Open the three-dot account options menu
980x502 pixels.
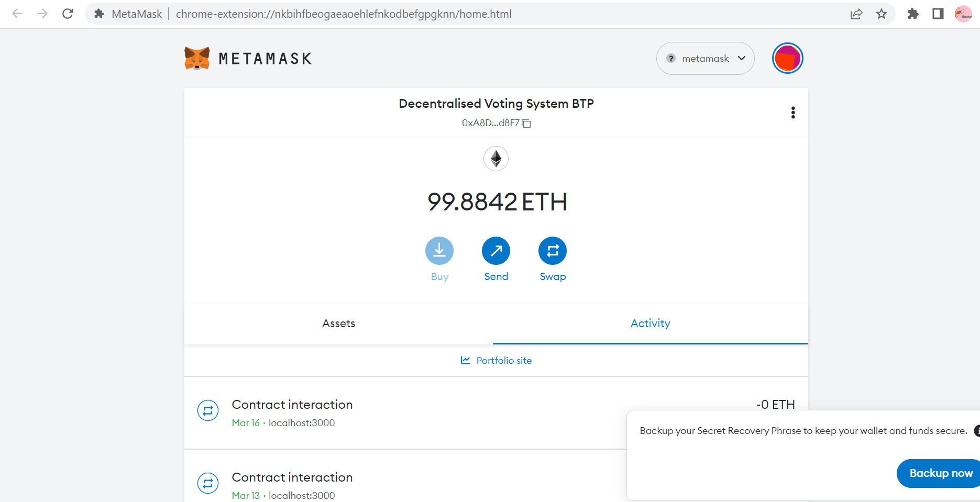tap(793, 113)
